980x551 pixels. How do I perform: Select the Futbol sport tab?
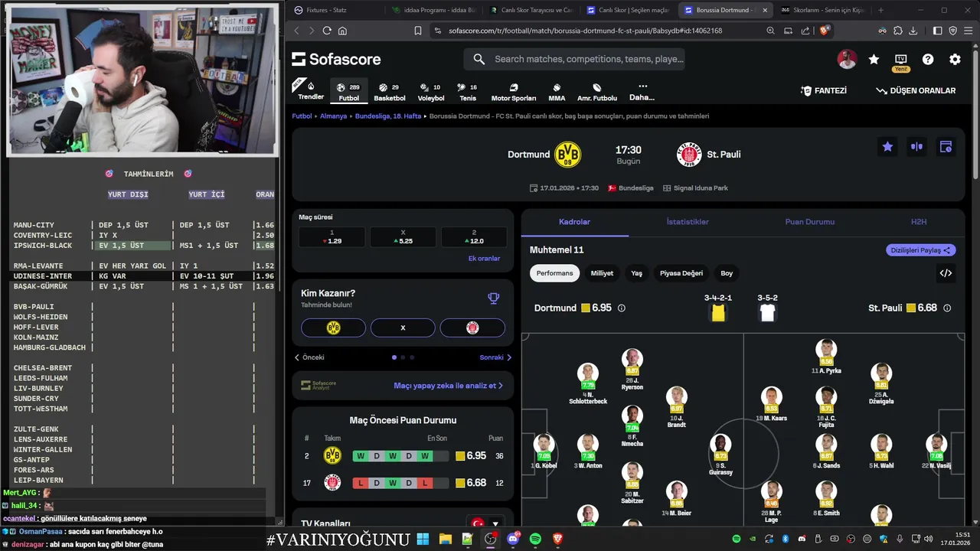click(x=348, y=92)
